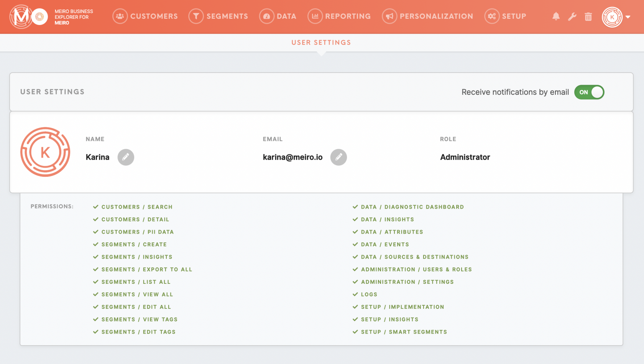644x364 pixels.
Task: Click 'Receive notifications by email' label
Action: (515, 92)
